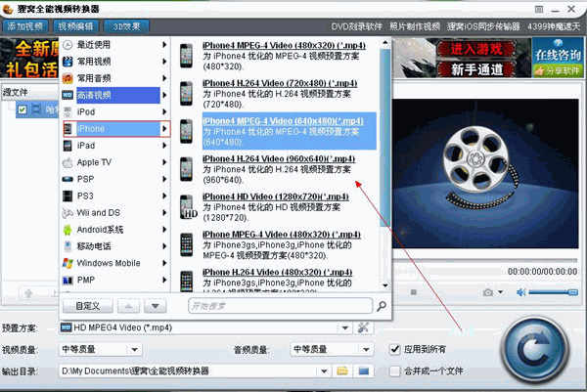Click the music icon beside 常用音频
This screenshot has height=392, width=587.
(68, 78)
